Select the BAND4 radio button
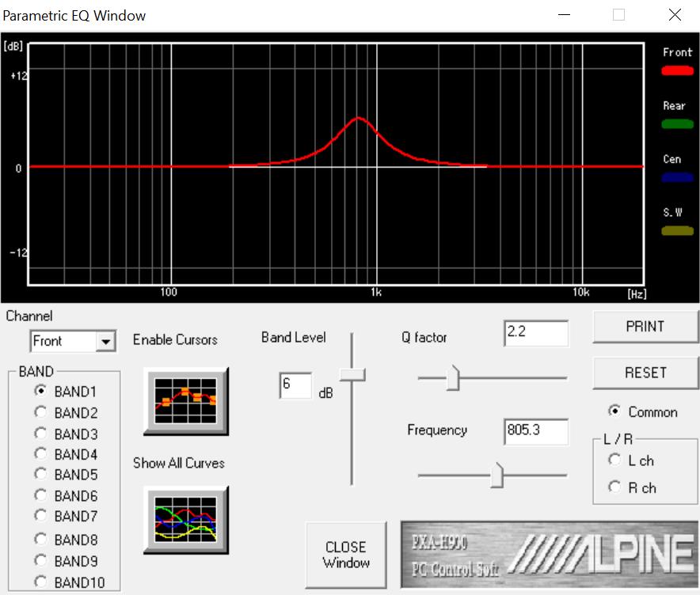Viewport: 700px width, 595px height. tap(40, 453)
